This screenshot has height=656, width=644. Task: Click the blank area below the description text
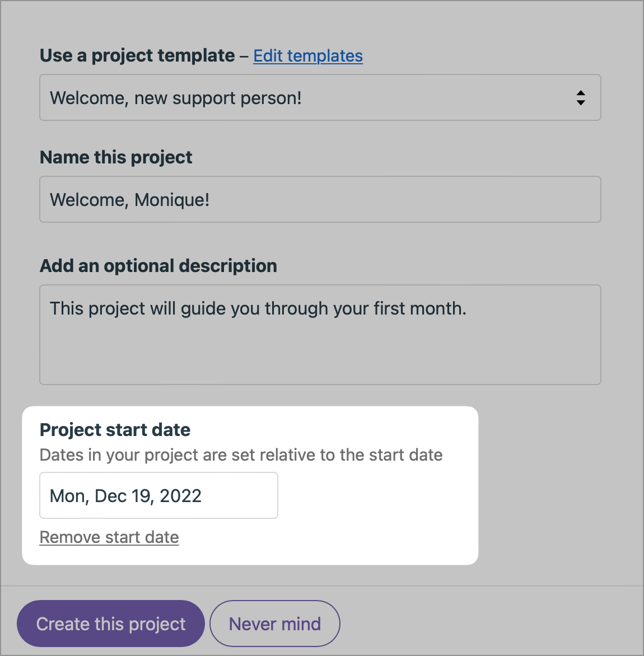319,355
